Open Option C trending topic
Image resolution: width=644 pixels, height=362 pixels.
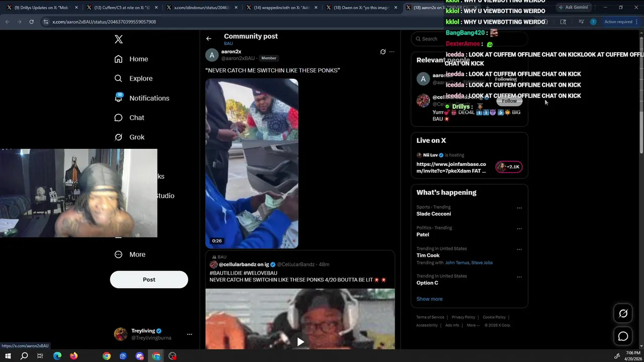(x=427, y=283)
